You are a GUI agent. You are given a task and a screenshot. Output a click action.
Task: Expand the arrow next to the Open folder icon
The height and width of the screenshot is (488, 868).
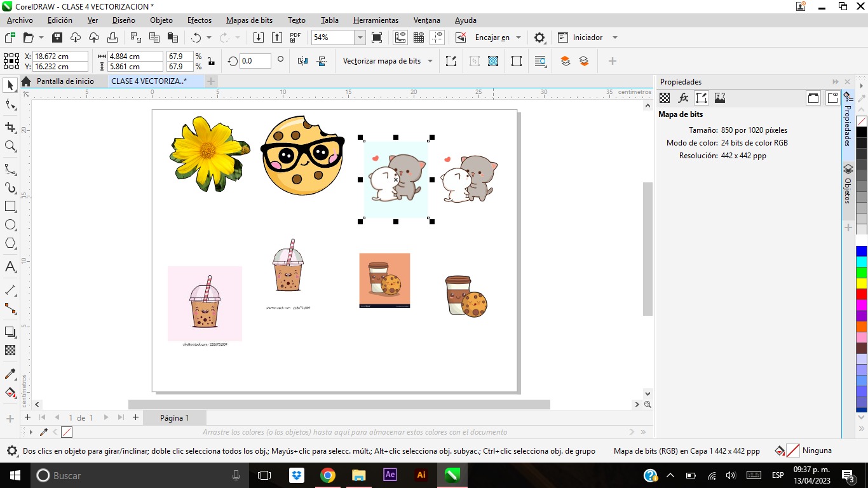[x=41, y=37]
